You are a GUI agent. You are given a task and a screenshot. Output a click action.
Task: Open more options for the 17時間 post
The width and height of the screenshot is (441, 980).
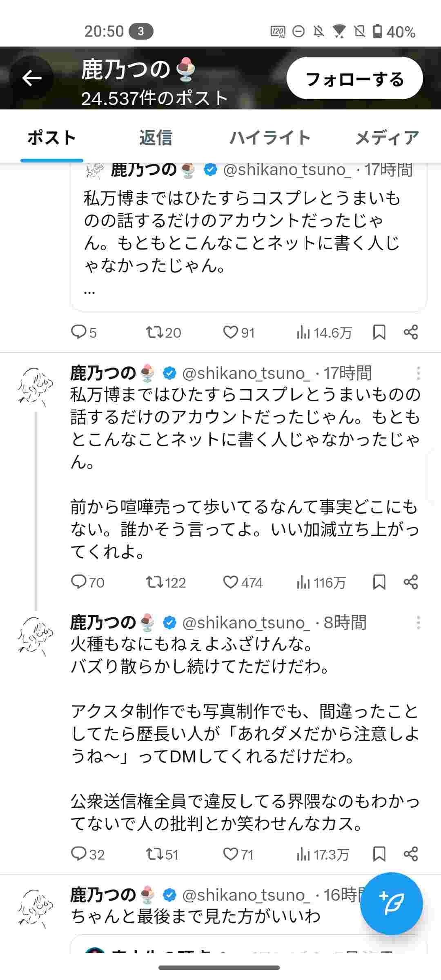(418, 373)
